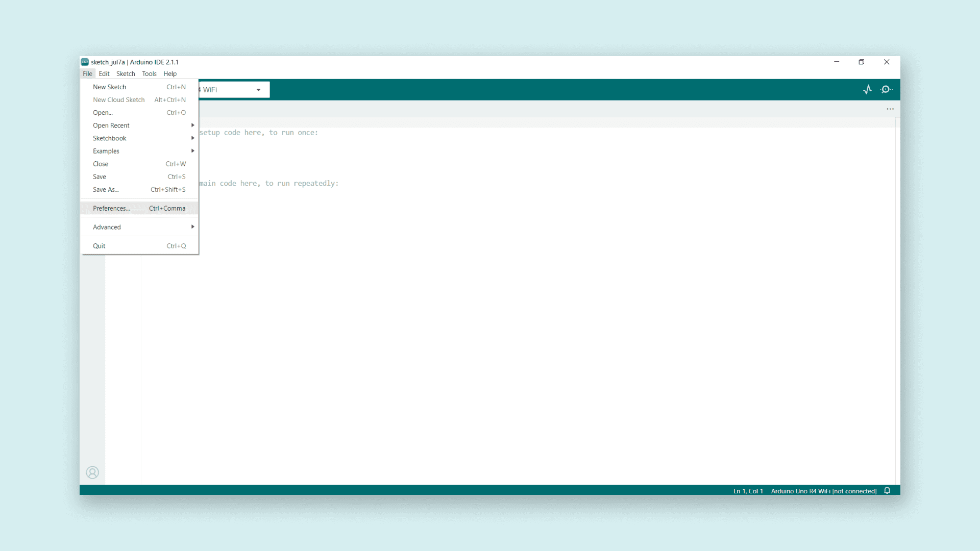Click the user profile icon

coord(92,472)
